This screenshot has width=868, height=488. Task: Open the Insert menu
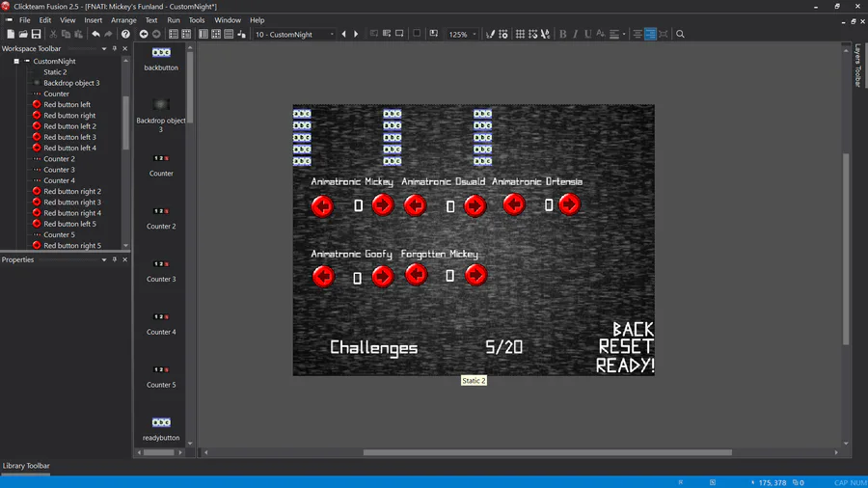[x=93, y=20]
